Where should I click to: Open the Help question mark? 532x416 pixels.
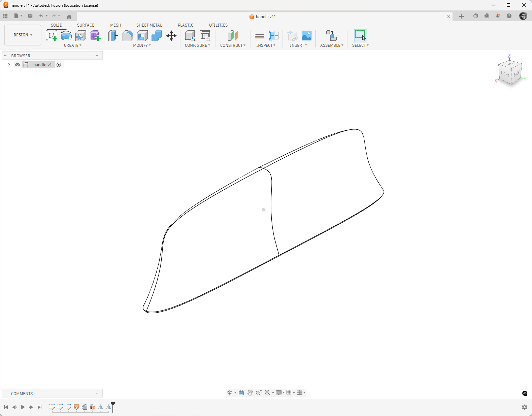click(509, 16)
